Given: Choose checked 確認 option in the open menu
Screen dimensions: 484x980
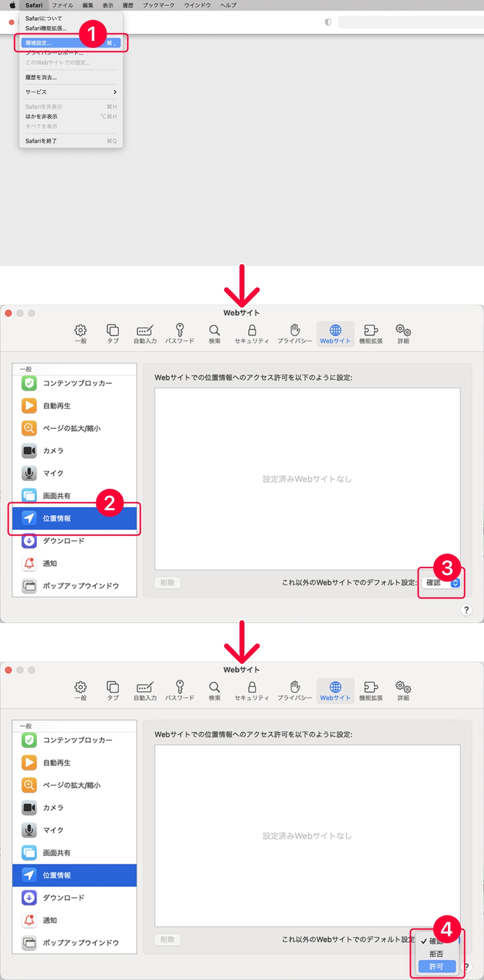Looking at the screenshot, I should (x=437, y=941).
